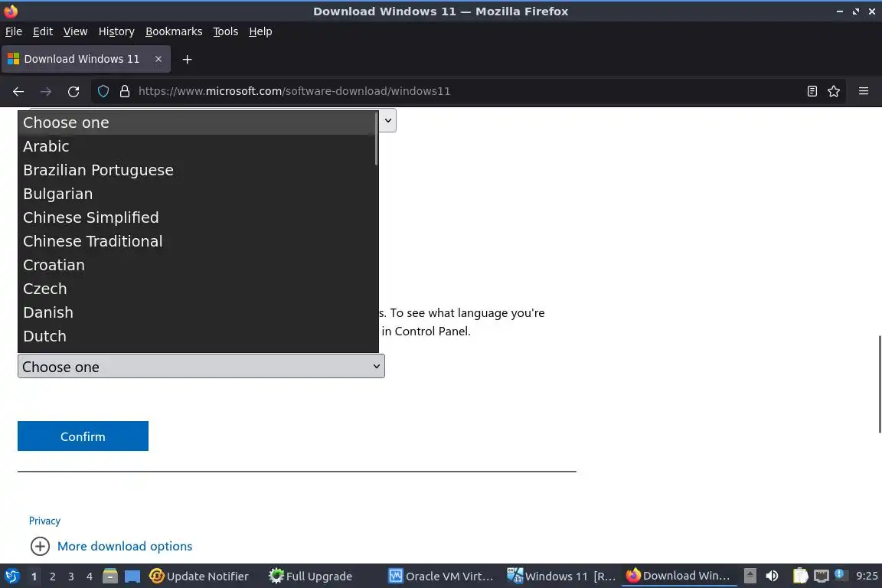
Task: Switch to workspace 2
Action: coord(52,577)
